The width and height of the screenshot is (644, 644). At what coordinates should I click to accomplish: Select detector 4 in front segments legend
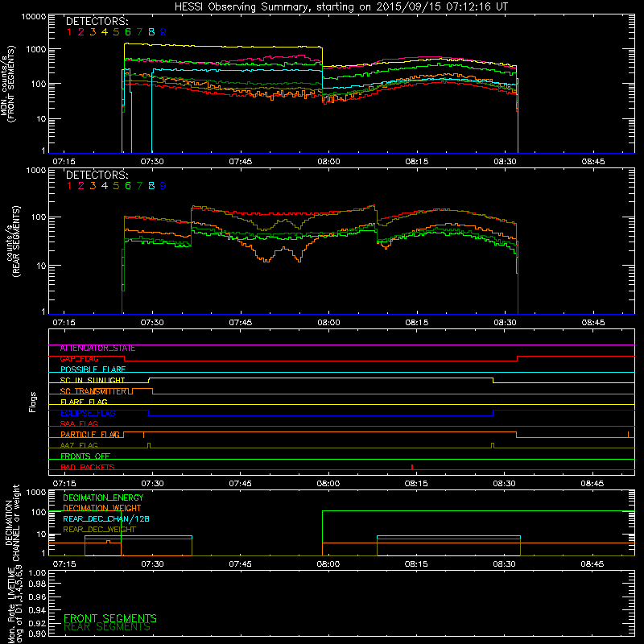click(105, 32)
